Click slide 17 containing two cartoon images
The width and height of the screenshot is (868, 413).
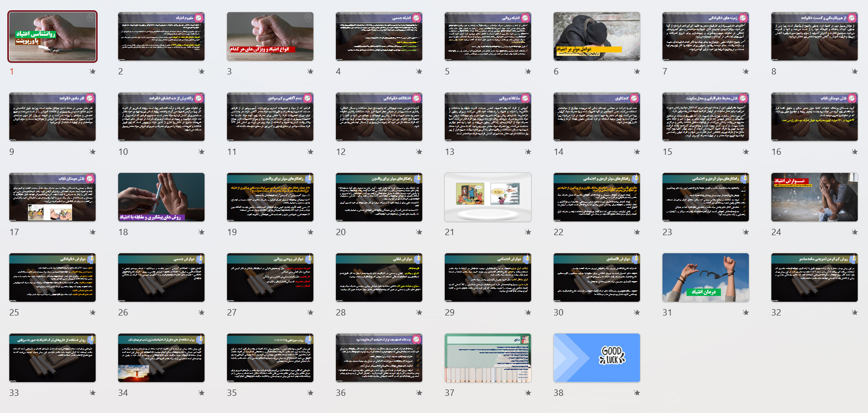pos(52,197)
